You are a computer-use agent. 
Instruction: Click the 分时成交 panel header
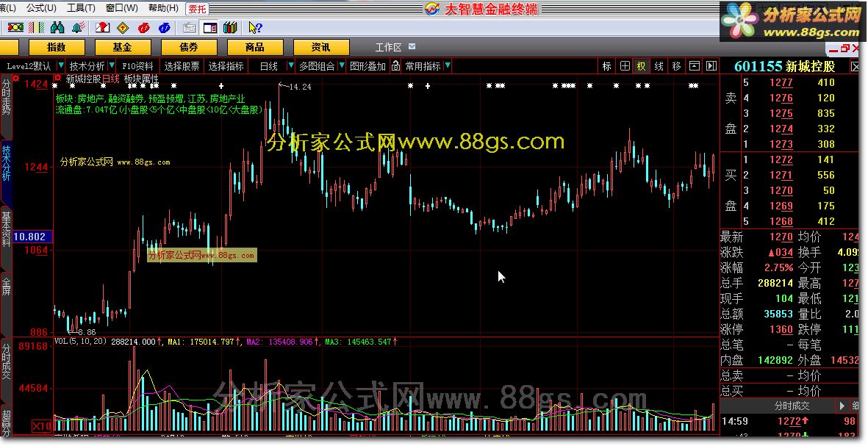click(x=791, y=406)
